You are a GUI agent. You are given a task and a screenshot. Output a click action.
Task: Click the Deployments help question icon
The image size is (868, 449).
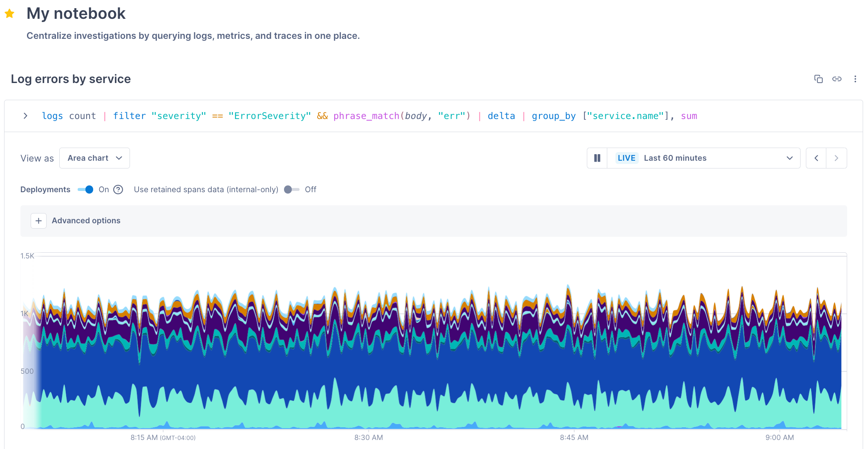(118, 189)
